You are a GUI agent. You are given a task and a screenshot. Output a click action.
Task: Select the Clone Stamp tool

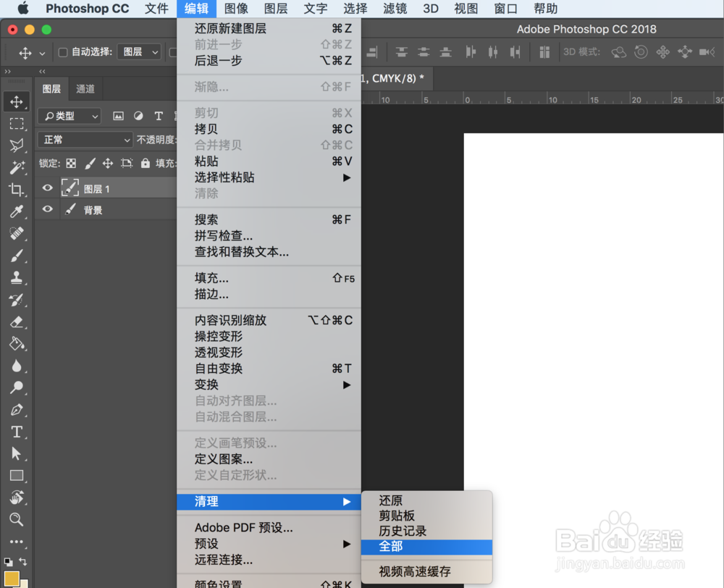pos(17,277)
